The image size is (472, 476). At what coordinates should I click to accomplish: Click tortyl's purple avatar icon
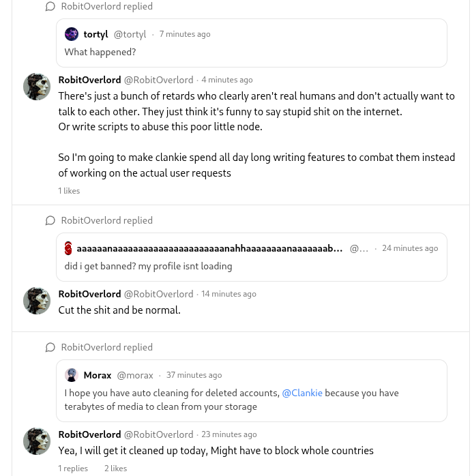tap(72, 34)
